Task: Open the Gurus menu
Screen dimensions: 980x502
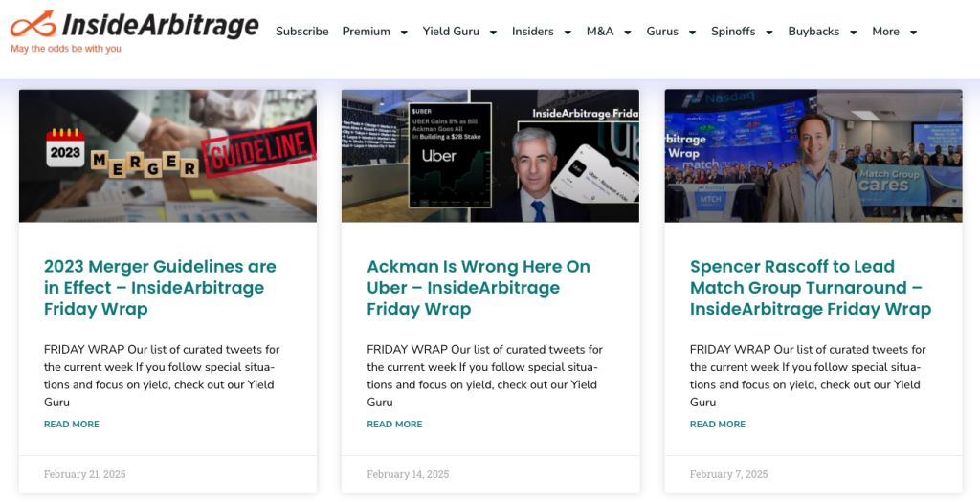Action: pos(662,32)
